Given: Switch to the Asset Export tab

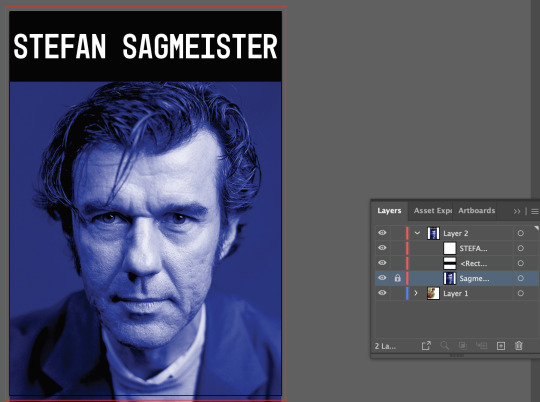Looking at the screenshot, I should coord(433,210).
